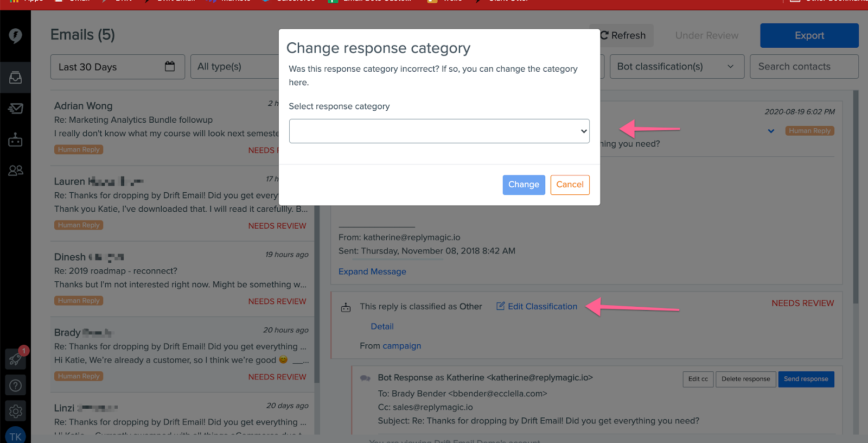Open the contacts people icon
The image size is (868, 443).
[x=15, y=170]
